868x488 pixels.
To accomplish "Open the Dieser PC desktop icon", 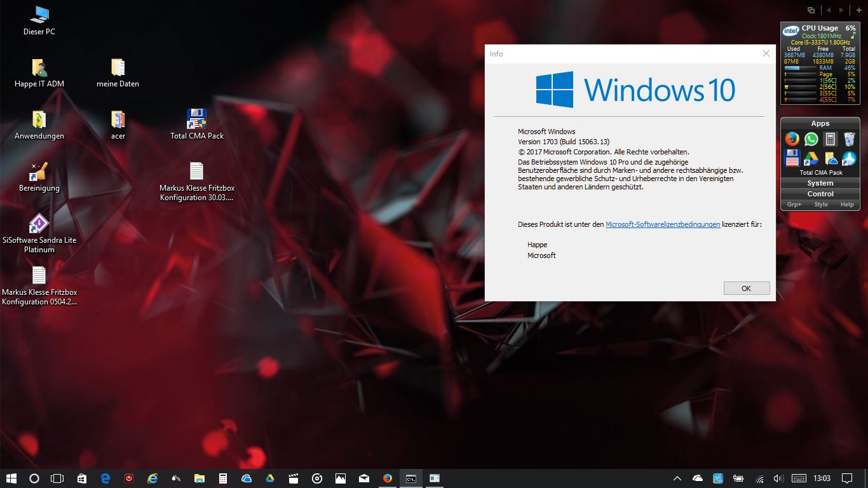I will click(x=39, y=20).
